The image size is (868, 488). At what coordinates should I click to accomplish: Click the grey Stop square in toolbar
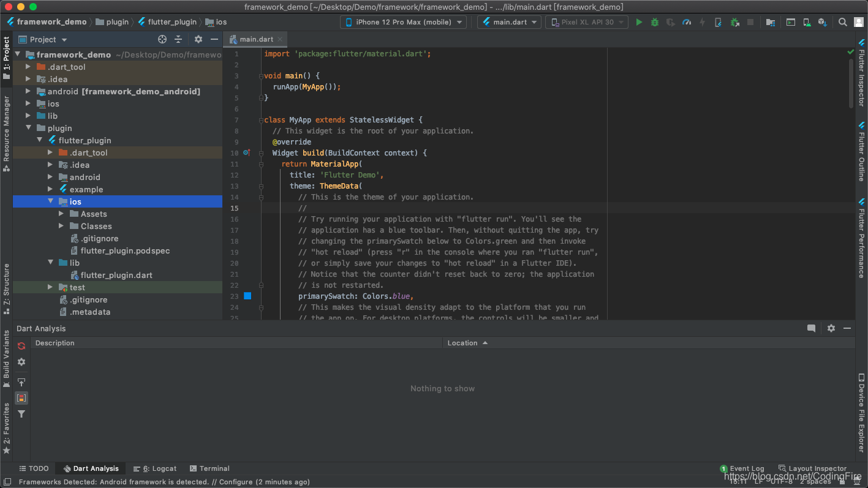pyautogui.click(x=750, y=22)
